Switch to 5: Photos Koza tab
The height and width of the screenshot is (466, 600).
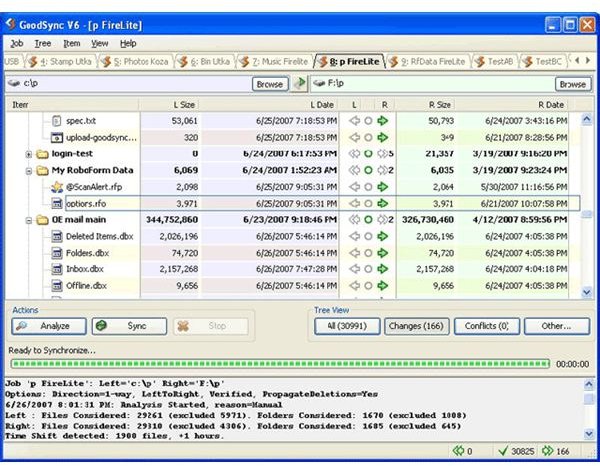point(137,62)
